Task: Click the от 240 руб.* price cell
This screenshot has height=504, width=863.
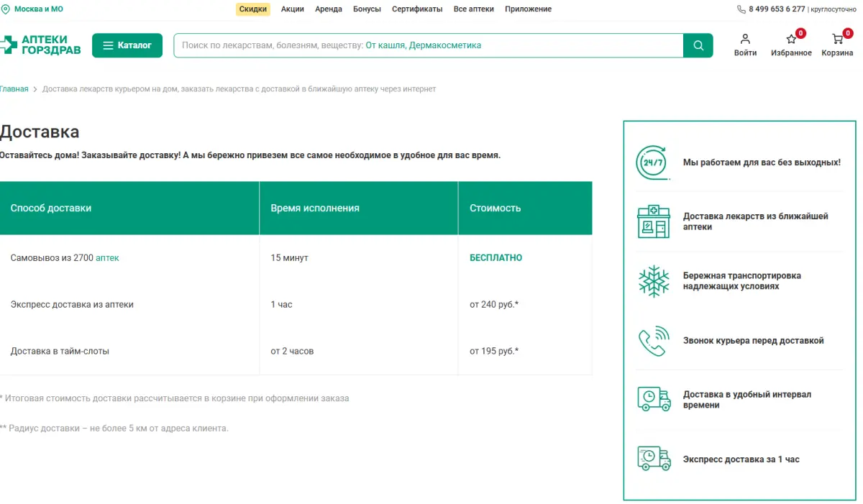Action: click(494, 304)
